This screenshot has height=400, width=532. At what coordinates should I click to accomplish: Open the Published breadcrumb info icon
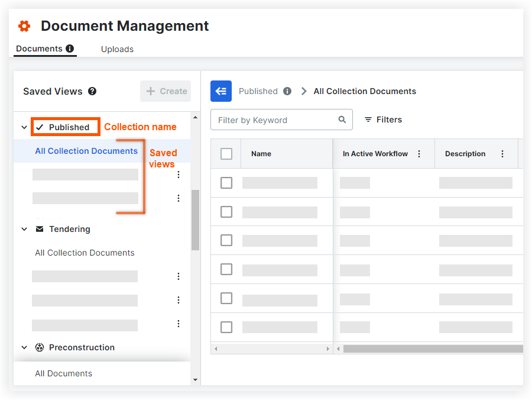point(287,91)
